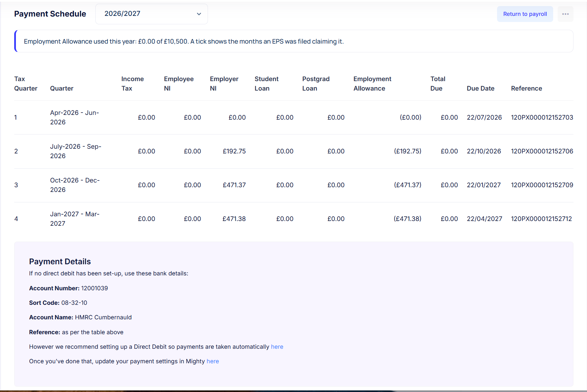Viewport: 587px width, 392px height.
Task: Click the Student Loan column header
Action: (x=266, y=83)
